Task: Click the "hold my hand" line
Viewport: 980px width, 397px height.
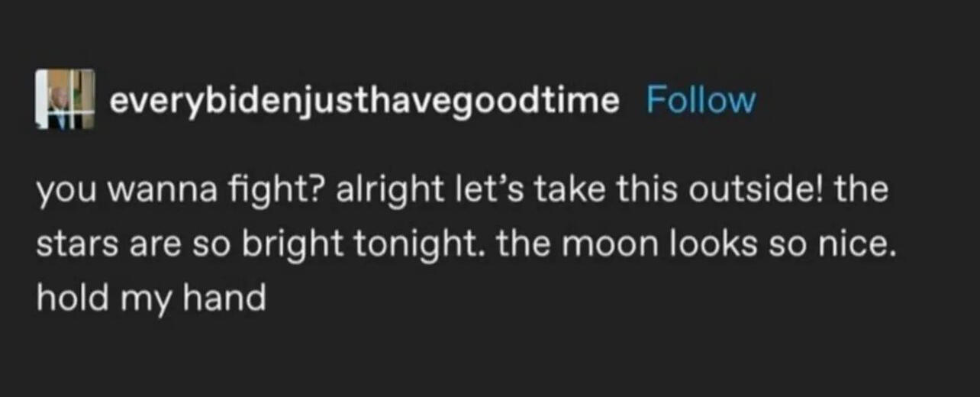Action: click(151, 296)
